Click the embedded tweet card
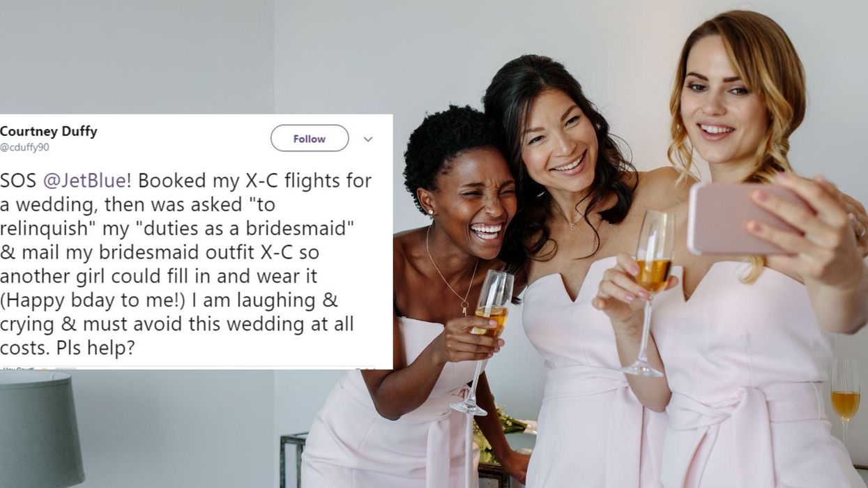This screenshot has width=868, height=488. 196,241
